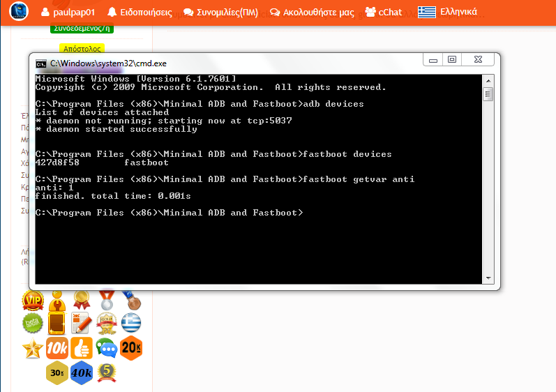Image resolution: width=556 pixels, height=392 pixels.
Task: Click the 'anti: 1' output line
Action: click(54, 188)
